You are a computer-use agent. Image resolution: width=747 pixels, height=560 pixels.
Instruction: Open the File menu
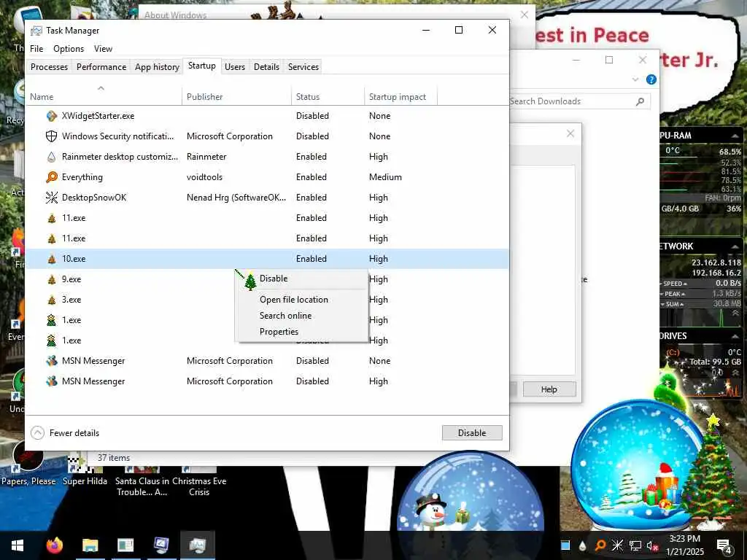36,49
